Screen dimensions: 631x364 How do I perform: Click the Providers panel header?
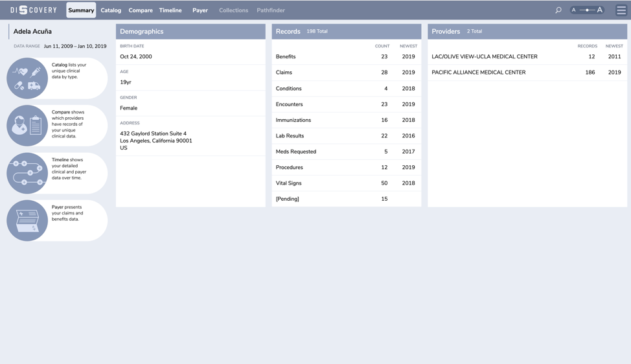point(527,31)
